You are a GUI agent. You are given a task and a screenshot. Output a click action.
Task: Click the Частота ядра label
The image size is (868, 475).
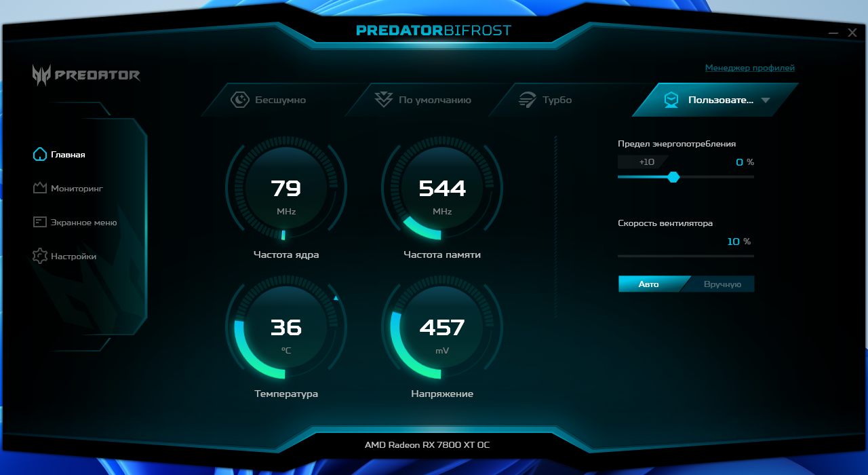(x=286, y=255)
